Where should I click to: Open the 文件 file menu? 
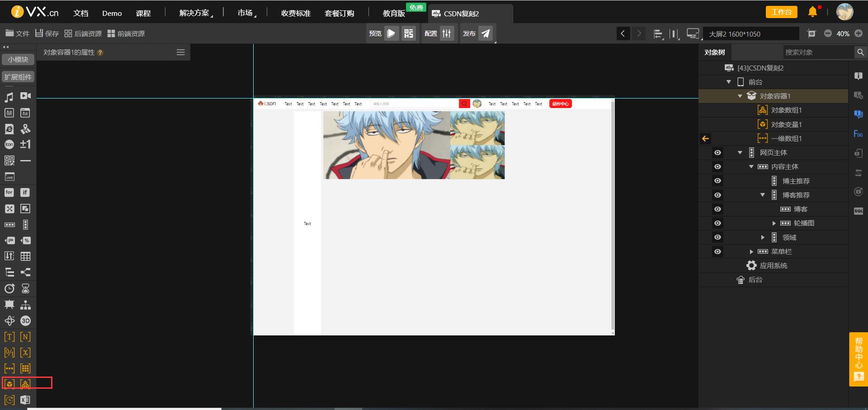click(17, 33)
